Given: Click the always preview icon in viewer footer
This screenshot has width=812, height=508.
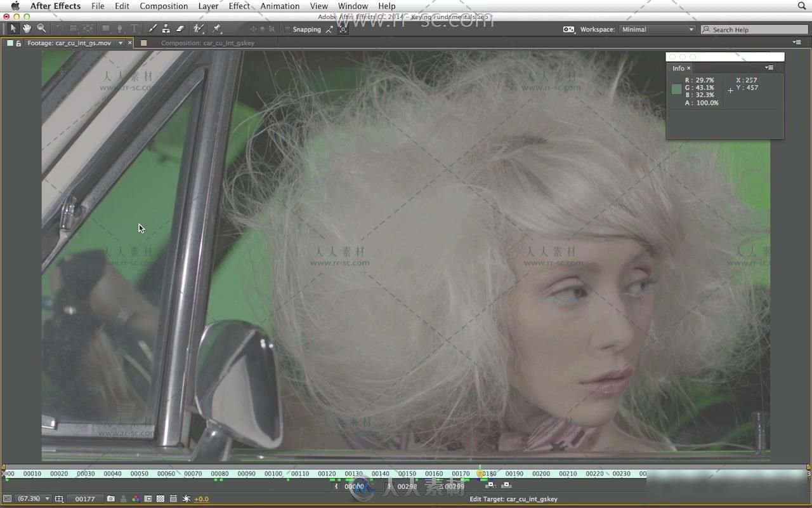Looking at the screenshot, I should coord(8,499).
